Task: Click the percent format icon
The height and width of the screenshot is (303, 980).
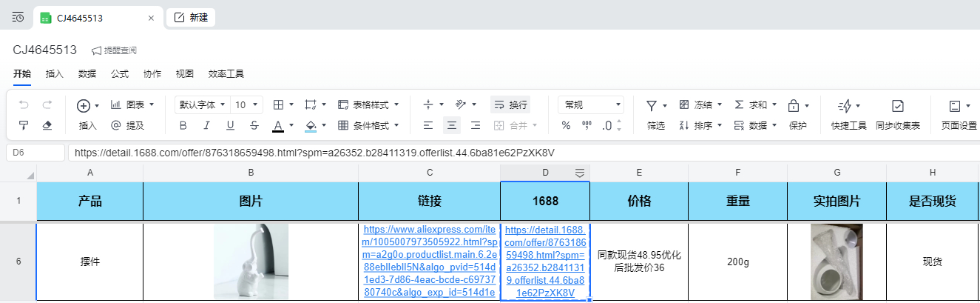Action: tap(566, 125)
